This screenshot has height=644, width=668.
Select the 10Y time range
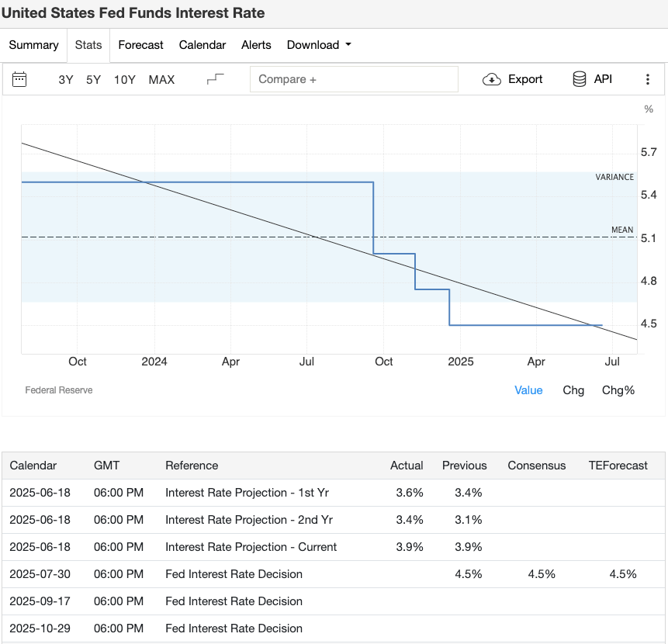(124, 79)
